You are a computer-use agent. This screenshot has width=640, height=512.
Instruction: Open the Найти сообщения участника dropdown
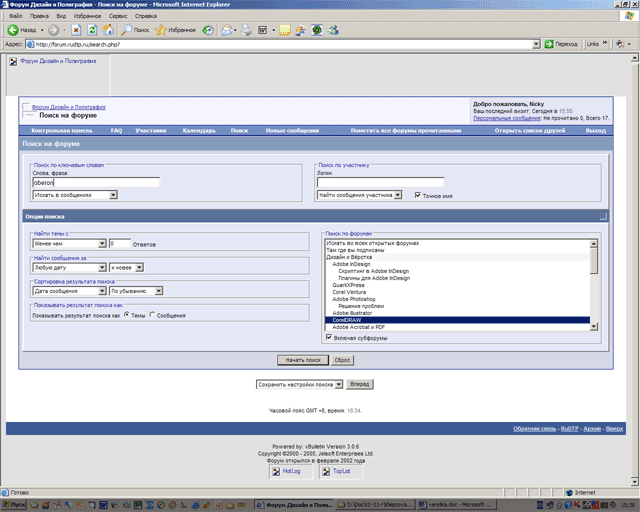359,195
